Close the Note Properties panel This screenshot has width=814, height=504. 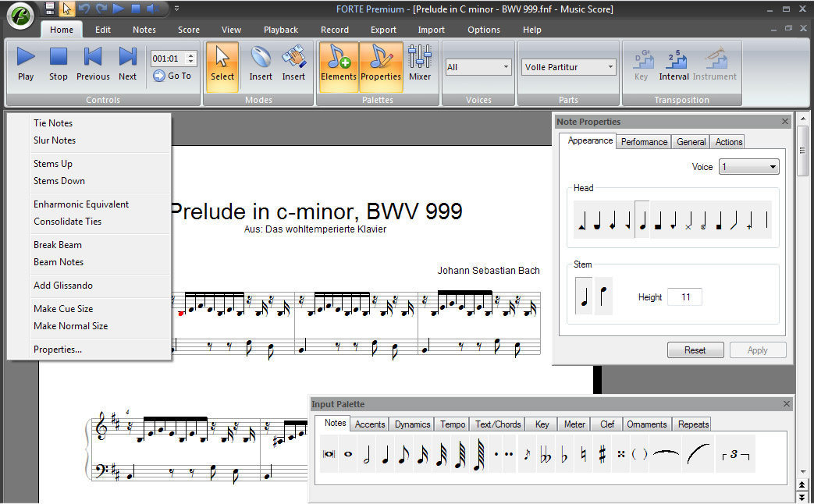coord(785,122)
